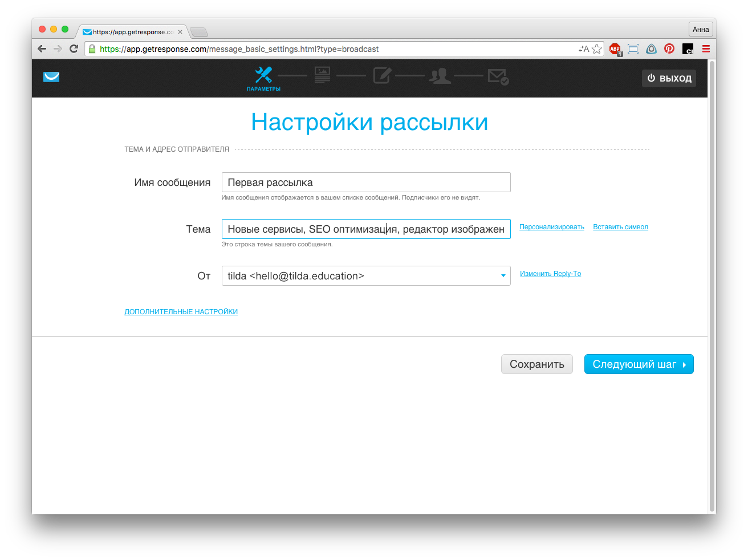Open the Анна profile menu
The width and height of the screenshot is (748, 560).
point(701,30)
